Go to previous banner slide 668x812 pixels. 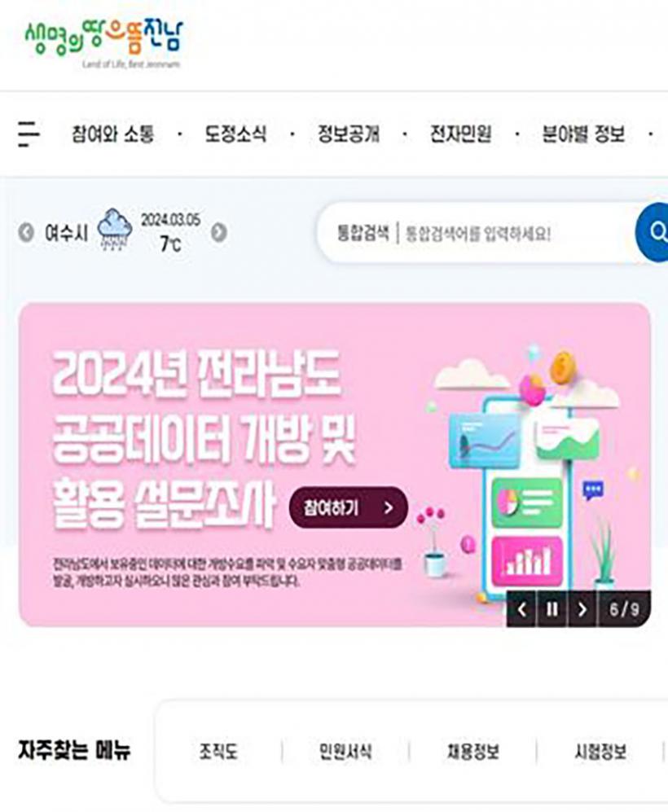pos(521,609)
